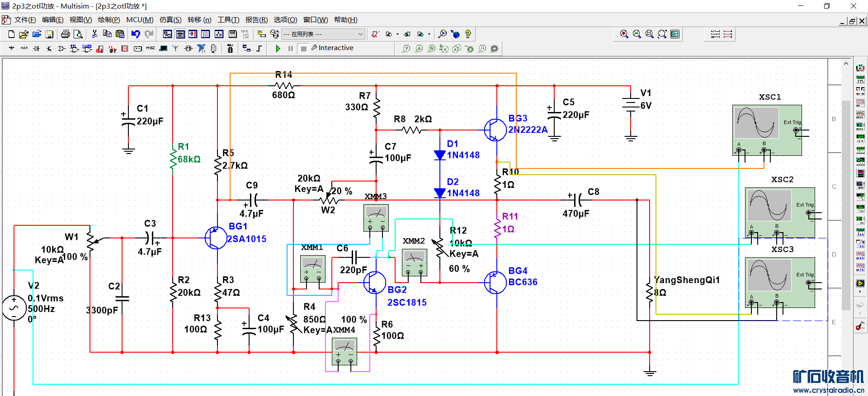
Task: Pick the multimeter from instruments toolbar
Action: pyautogui.click(x=860, y=68)
